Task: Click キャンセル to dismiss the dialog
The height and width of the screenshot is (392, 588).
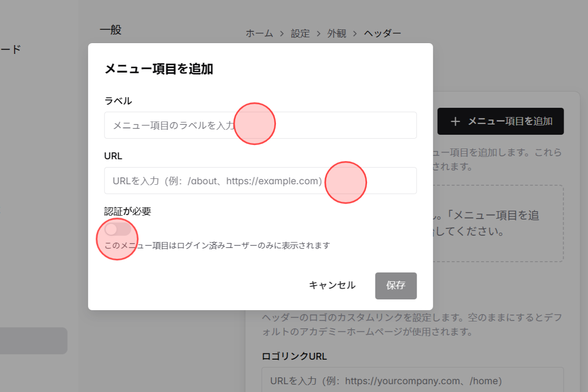Action: click(332, 285)
